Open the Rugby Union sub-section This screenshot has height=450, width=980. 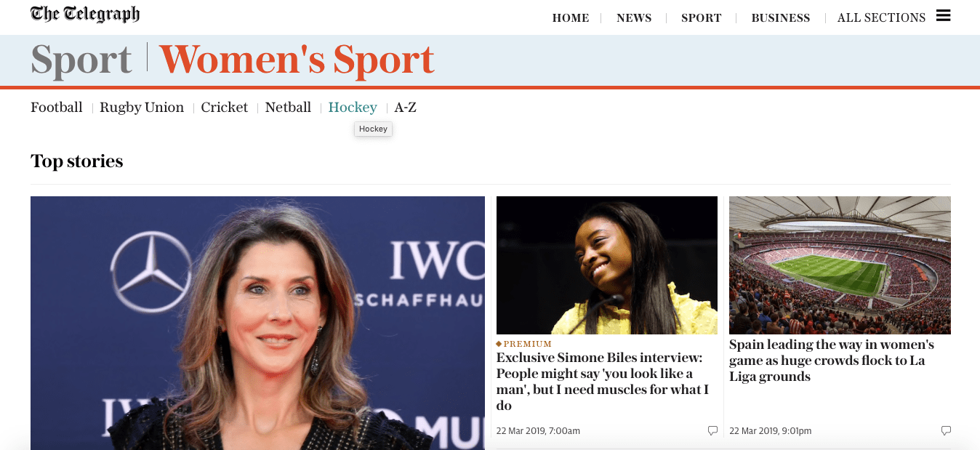(x=142, y=108)
